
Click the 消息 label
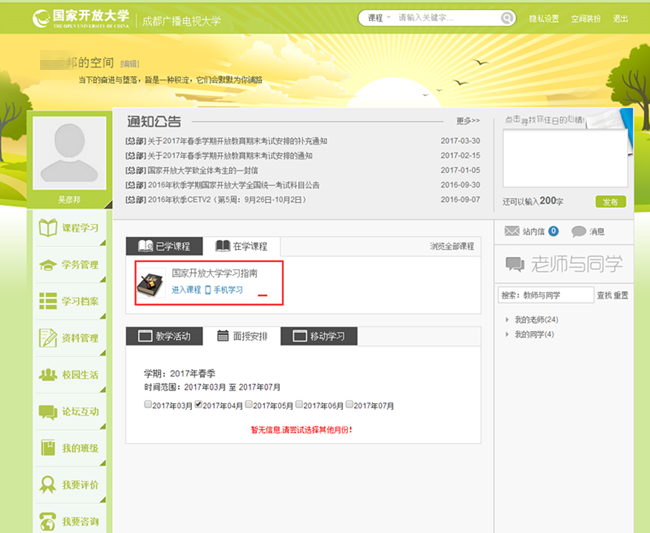click(x=597, y=232)
